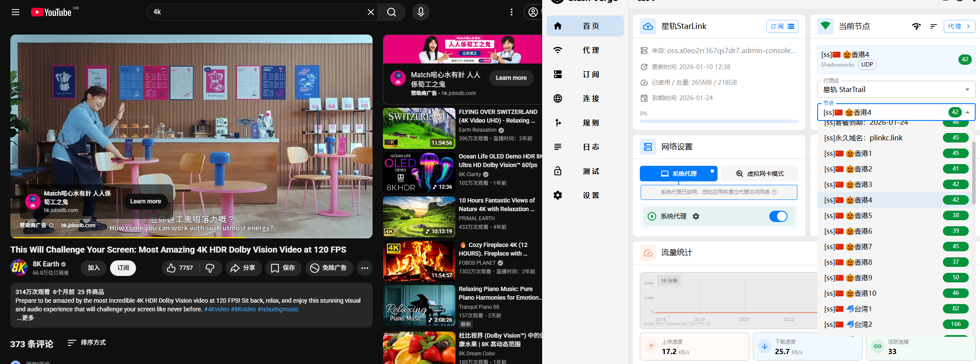
Task: Clear the YouTube search box text
Action: (x=370, y=12)
